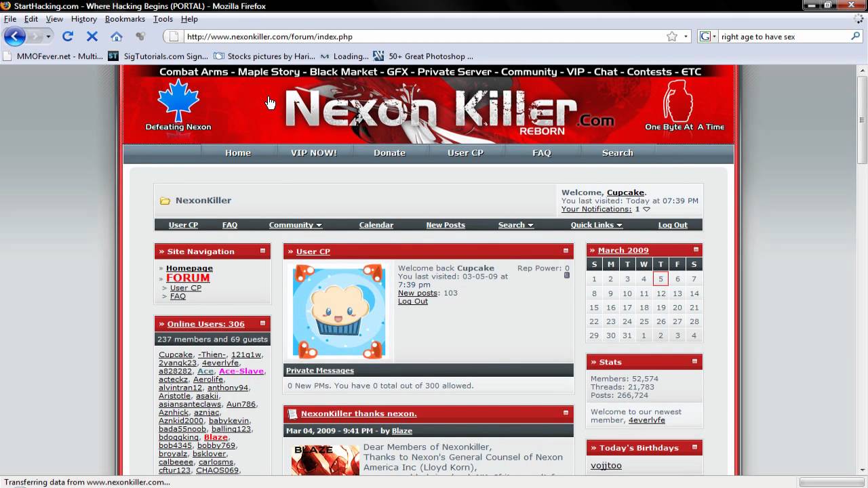This screenshot has width=868, height=488.
Task: Collapse the Online Users panel
Action: coord(263,323)
